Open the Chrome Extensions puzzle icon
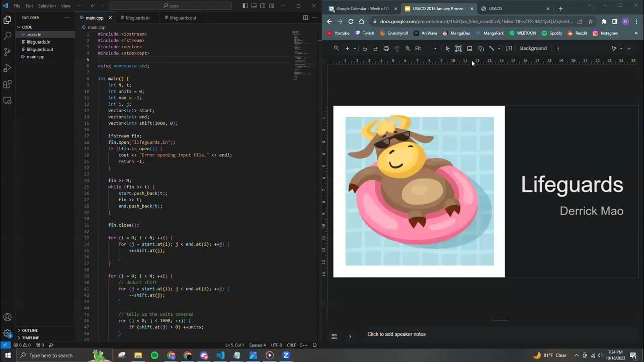 pos(604,22)
